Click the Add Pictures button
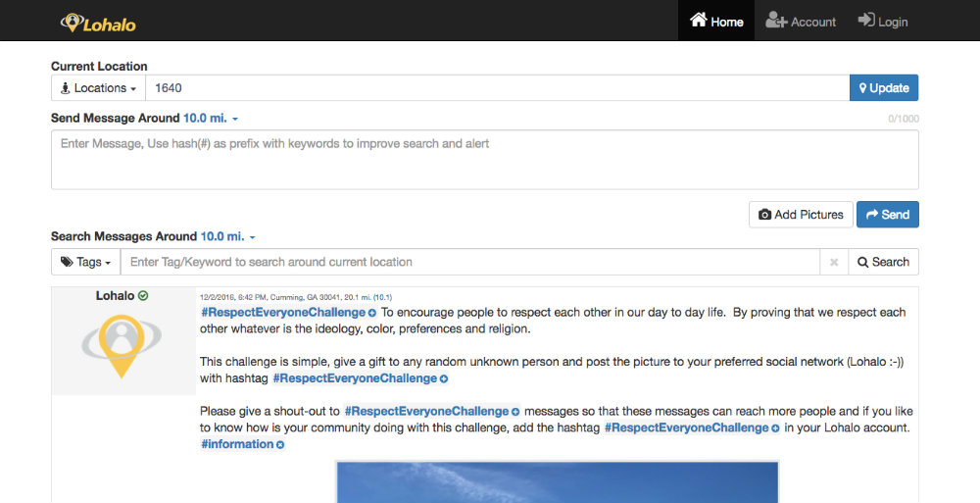The width and height of the screenshot is (980, 503). click(x=801, y=215)
